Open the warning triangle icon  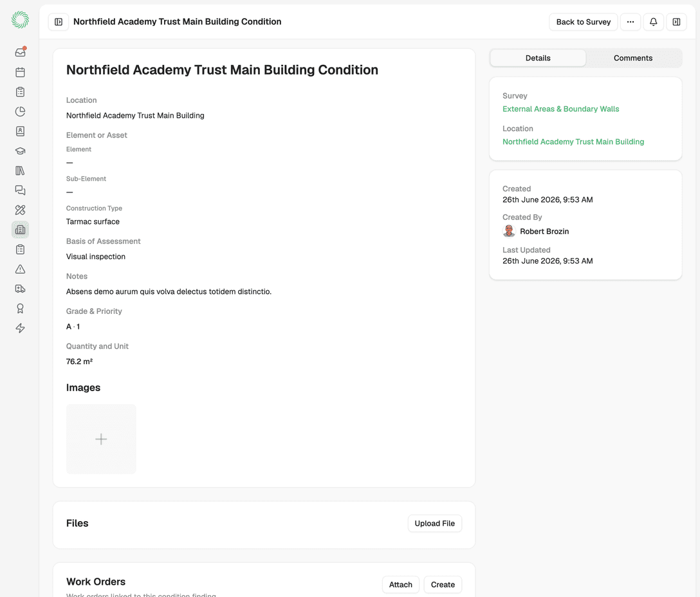(20, 270)
